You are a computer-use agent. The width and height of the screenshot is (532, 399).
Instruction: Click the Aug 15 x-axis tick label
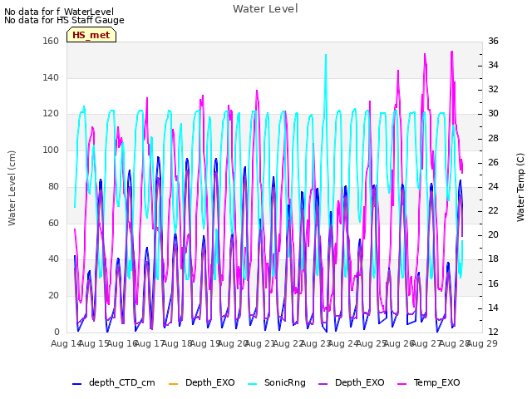(94, 343)
